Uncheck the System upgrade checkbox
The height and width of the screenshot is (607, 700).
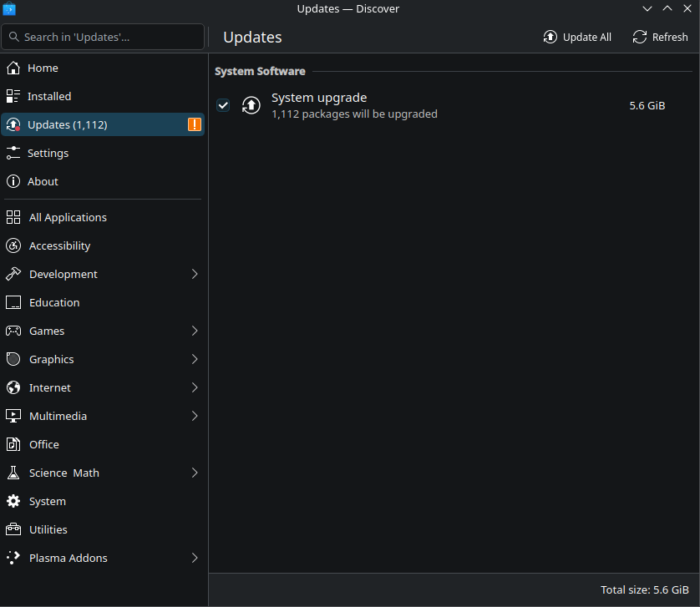pyautogui.click(x=223, y=105)
